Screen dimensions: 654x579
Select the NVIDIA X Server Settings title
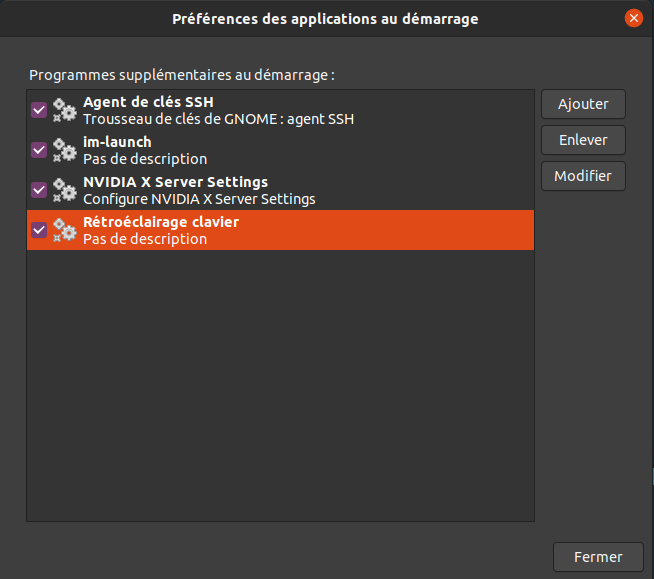175,182
